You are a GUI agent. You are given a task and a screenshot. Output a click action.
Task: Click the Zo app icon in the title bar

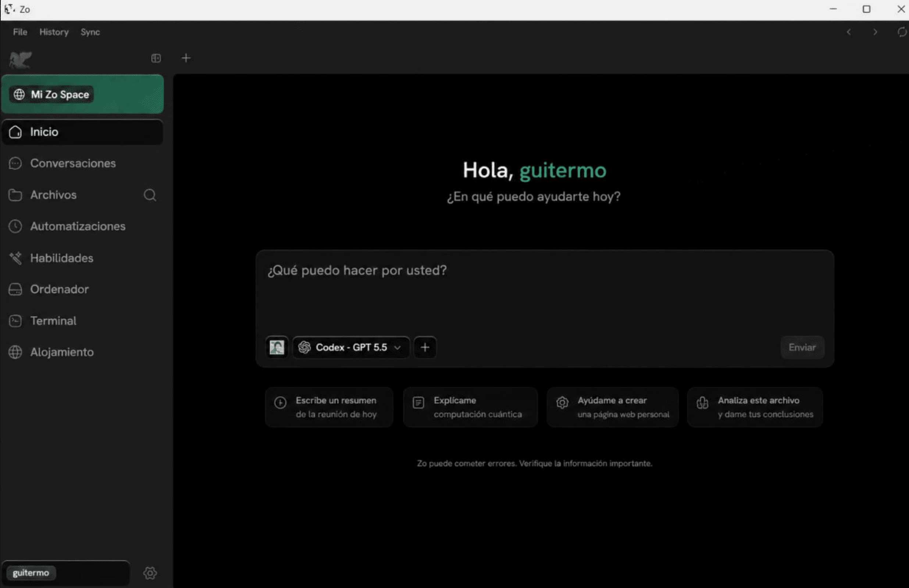click(x=10, y=9)
